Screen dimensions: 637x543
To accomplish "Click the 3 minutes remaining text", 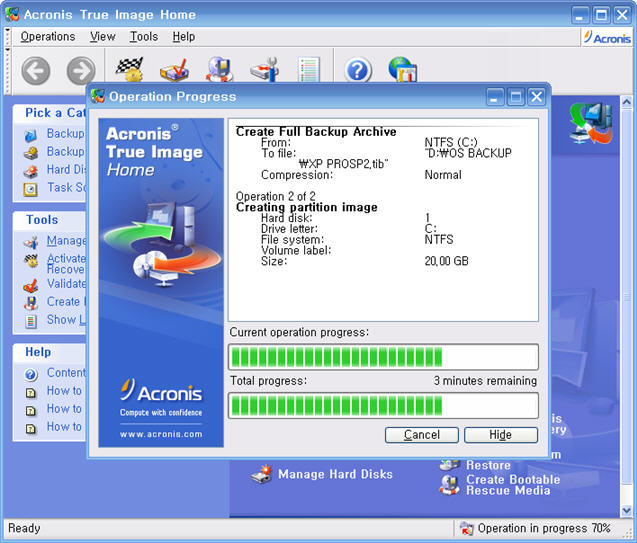I will [485, 381].
